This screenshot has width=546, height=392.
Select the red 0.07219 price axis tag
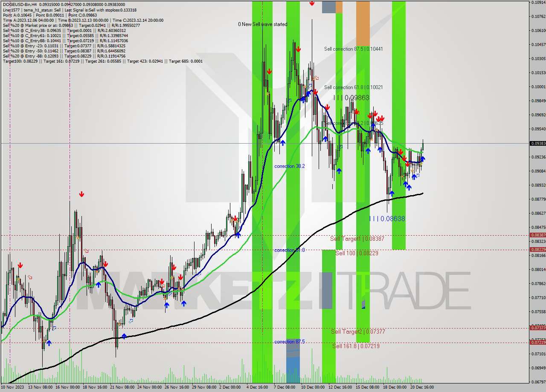(537, 343)
